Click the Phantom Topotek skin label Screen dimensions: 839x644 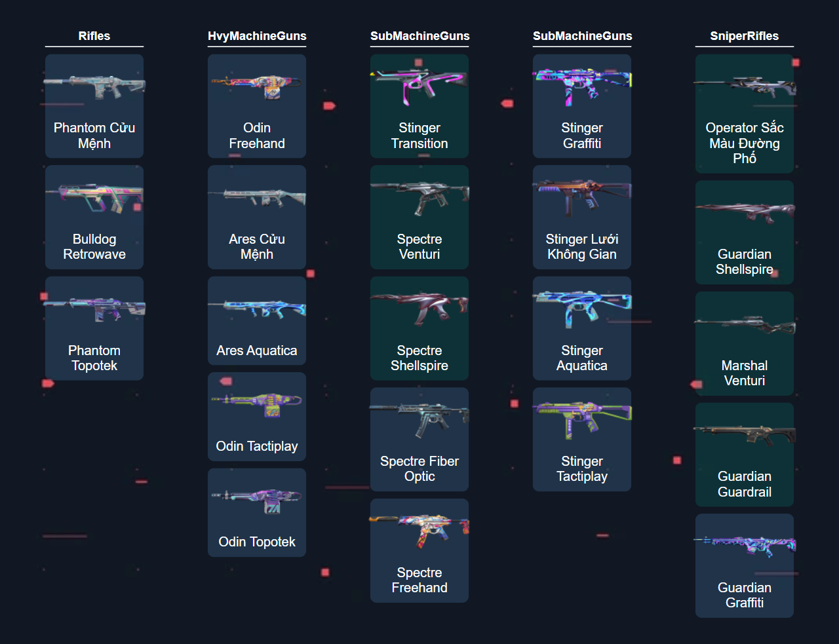click(94, 358)
